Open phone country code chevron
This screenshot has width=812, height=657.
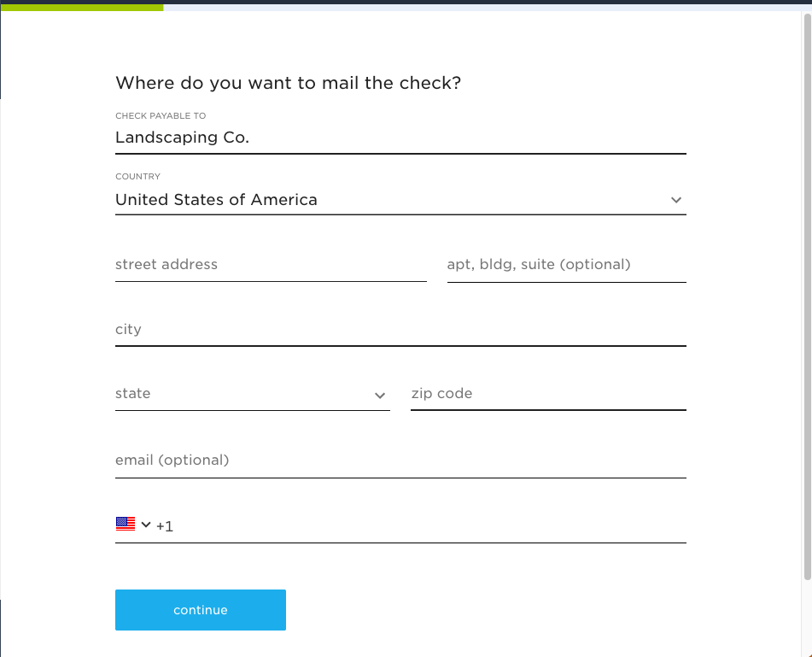[146, 525]
